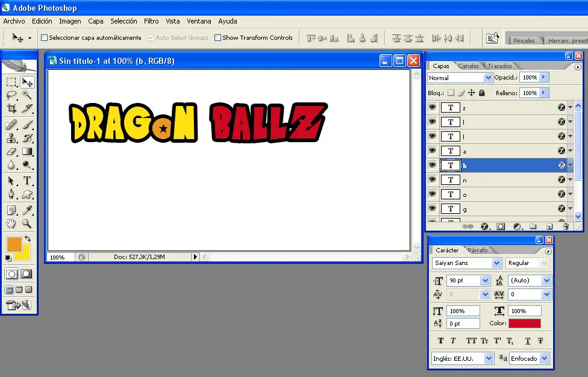Open the Filtro menu

(x=151, y=21)
